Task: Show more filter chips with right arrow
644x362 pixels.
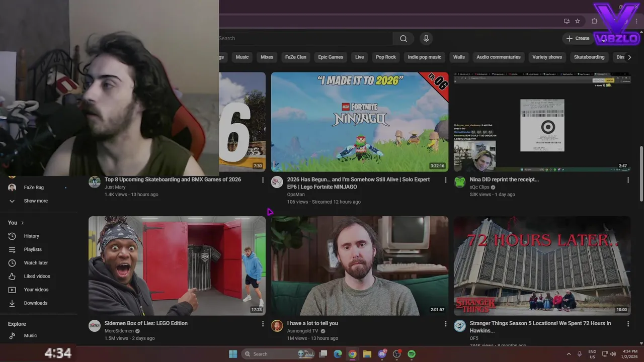Action: pyautogui.click(x=629, y=57)
